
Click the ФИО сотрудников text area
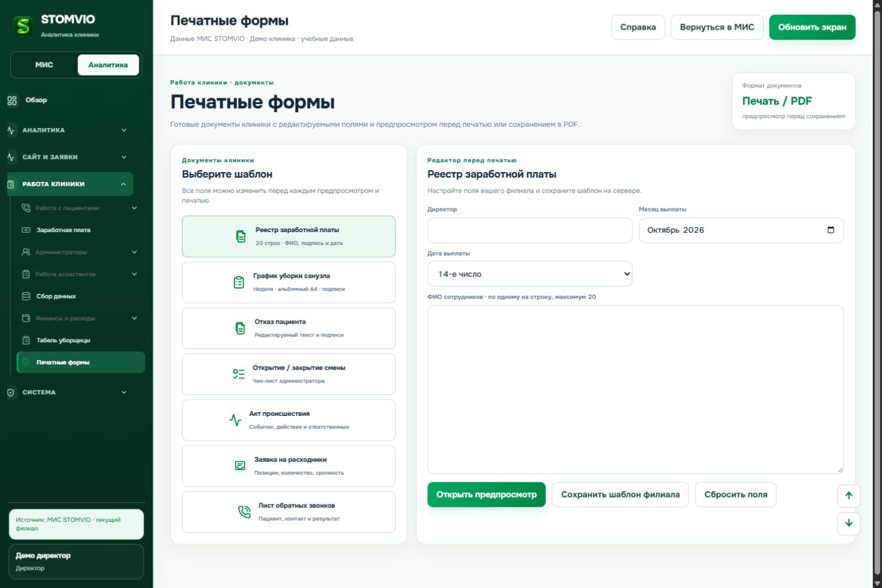pos(636,389)
